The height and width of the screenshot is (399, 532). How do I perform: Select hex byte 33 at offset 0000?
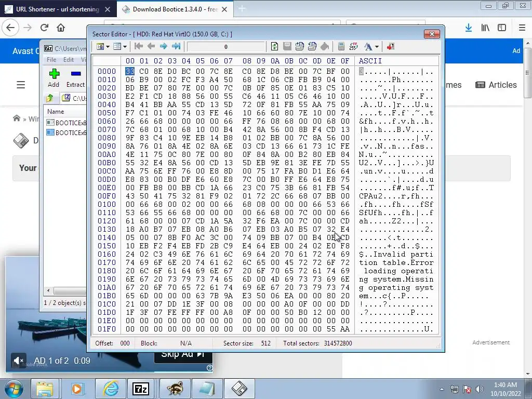[130, 71]
